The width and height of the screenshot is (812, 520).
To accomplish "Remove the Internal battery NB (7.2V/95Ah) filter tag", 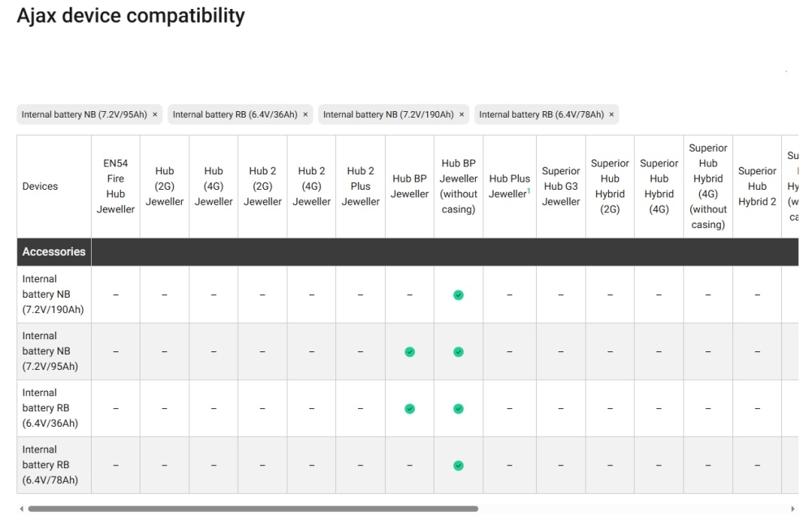I will pyautogui.click(x=155, y=115).
